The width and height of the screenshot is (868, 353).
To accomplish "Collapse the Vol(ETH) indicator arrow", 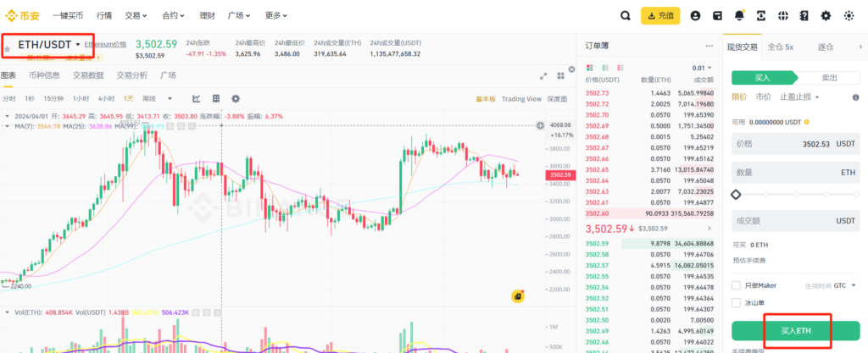I will pyautogui.click(x=7, y=312).
